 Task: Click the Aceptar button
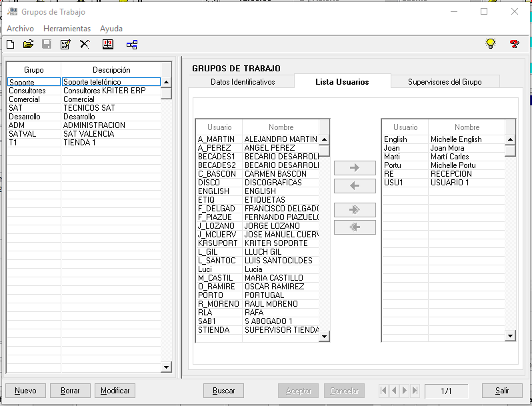(x=298, y=391)
